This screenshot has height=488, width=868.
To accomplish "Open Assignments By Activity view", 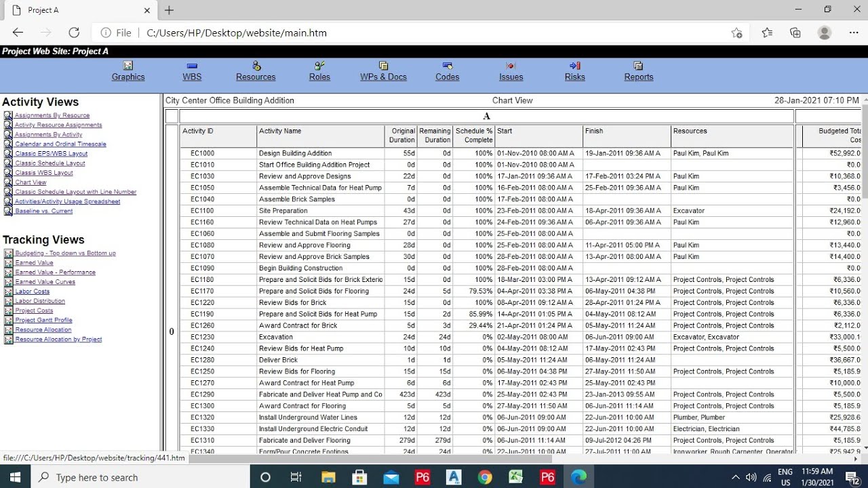I will (48, 135).
